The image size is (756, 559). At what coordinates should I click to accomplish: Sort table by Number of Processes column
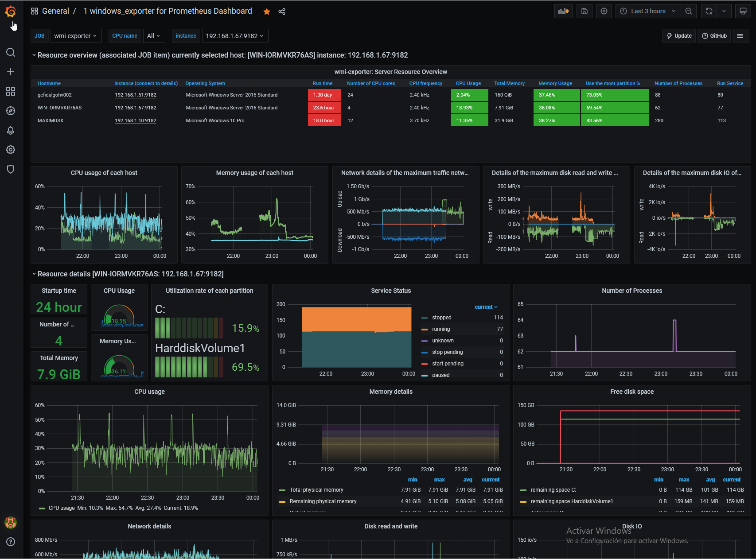678,83
